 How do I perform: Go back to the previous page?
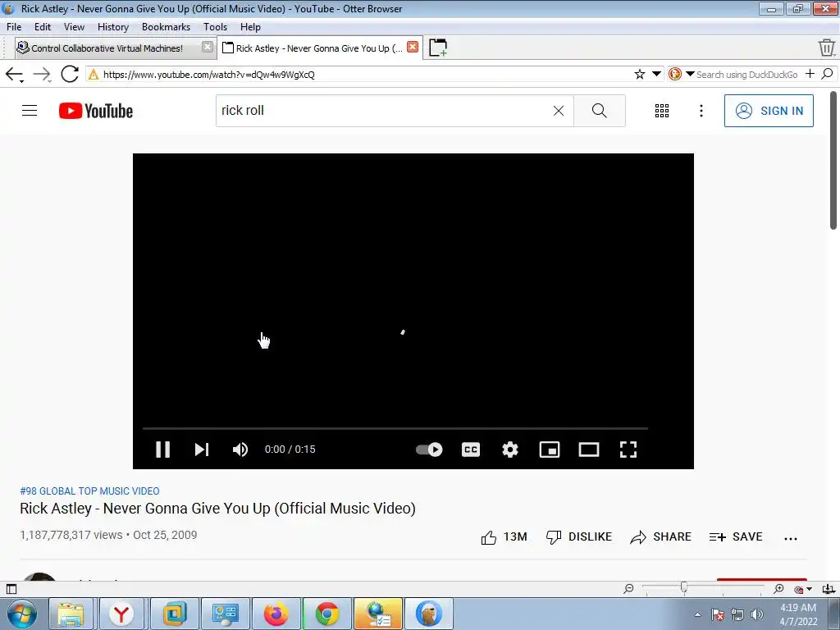14,75
